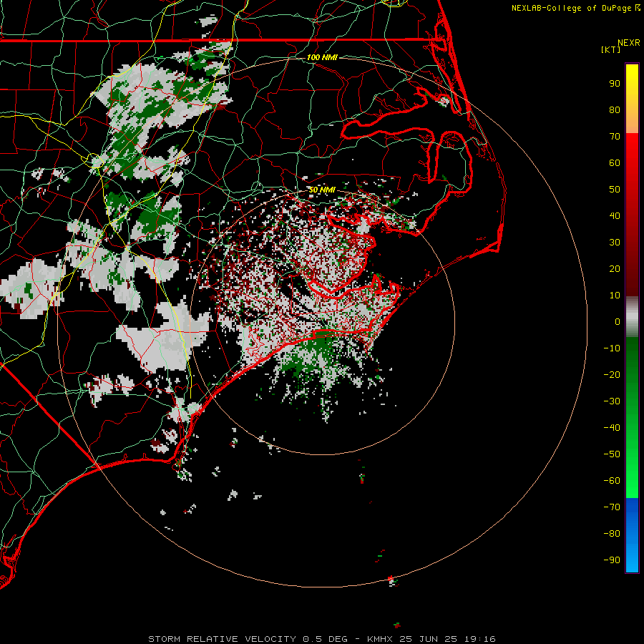Click the -40 value on the velocity scale
The height and width of the screenshot is (644, 644).
(x=612, y=428)
